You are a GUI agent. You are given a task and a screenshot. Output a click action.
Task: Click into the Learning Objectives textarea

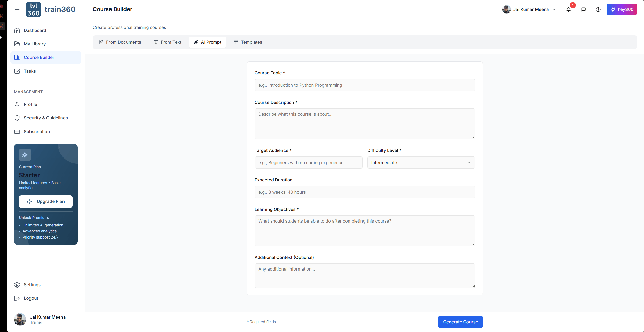coord(365,230)
